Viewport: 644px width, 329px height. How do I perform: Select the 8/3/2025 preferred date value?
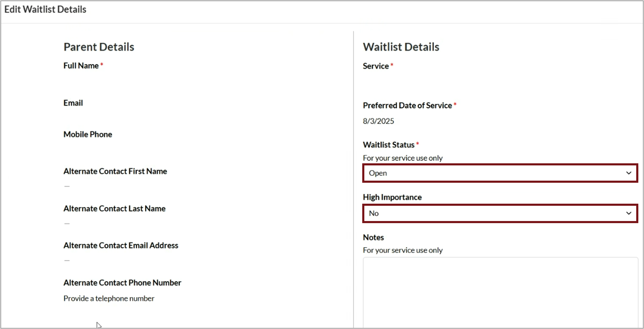[x=378, y=121]
